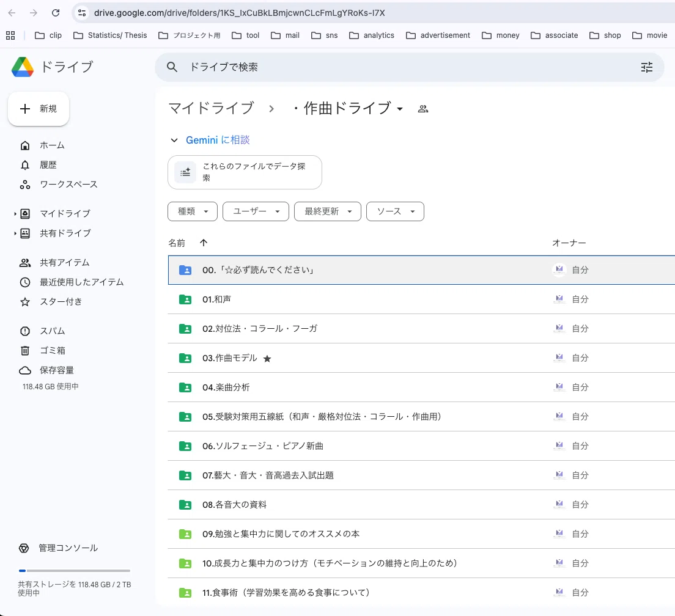
Task: Select 09.勉強と集中力に関してのオススメの本 folder name
Action: coord(281,534)
